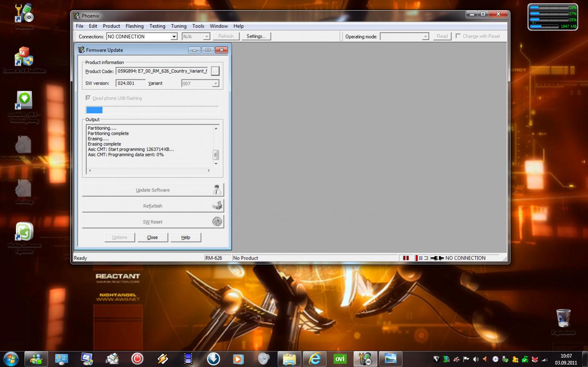Image resolution: width=588 pixels, height=367 pixels.
Task: Open the filmstrip video taskbar icon
Action: [188, 359]
